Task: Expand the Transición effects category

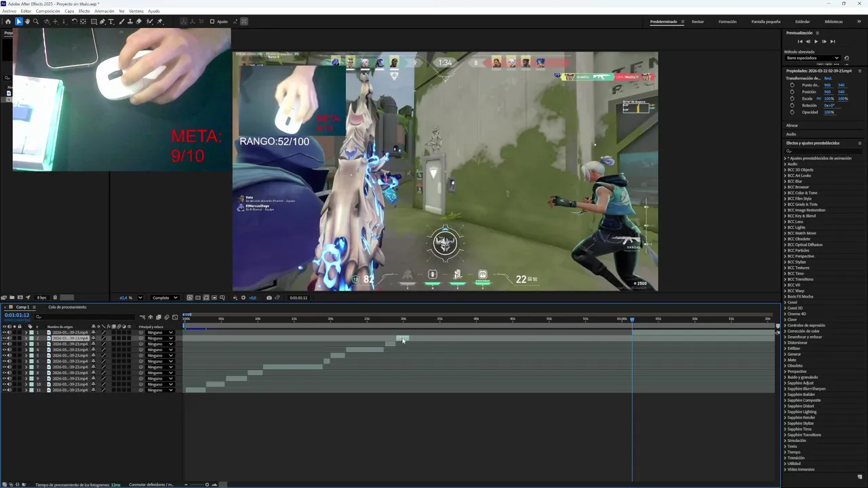Action: click(x=786, y=457)
